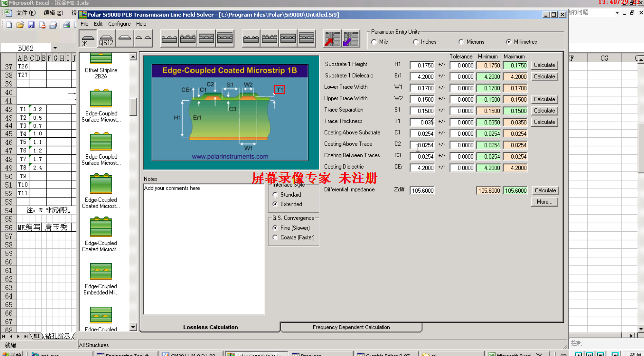Pick second Edge-Coupled Coated Microstrip structure
Image resolution: width=644 pixels, height=356 pixels.
point(101,235)
